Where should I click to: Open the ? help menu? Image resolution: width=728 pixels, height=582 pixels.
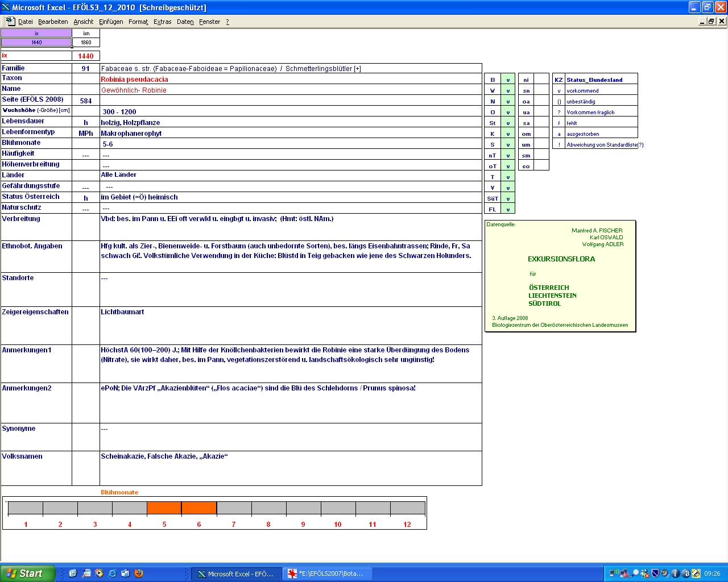coord(227,22)
